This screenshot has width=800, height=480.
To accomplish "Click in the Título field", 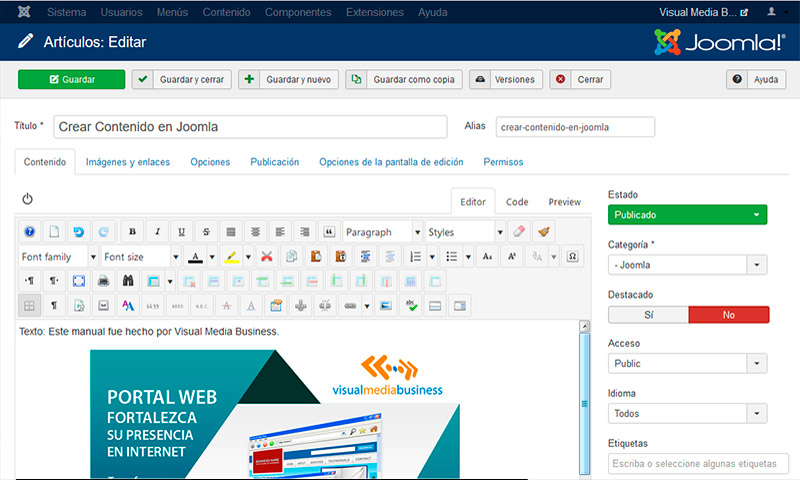I will point(250,127).
